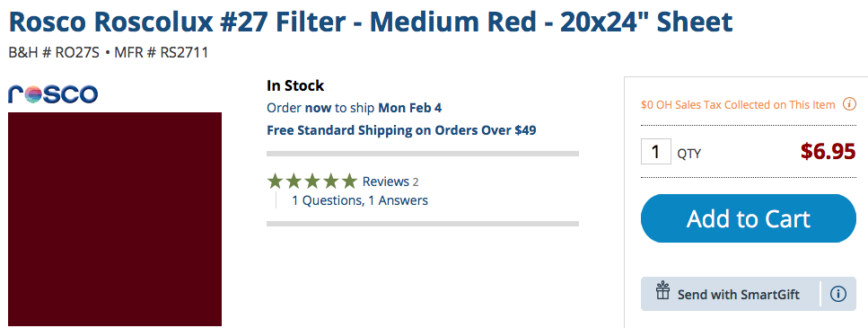Click the first green rating star
Screen dimensions: 868x328
tap(276, 182)
